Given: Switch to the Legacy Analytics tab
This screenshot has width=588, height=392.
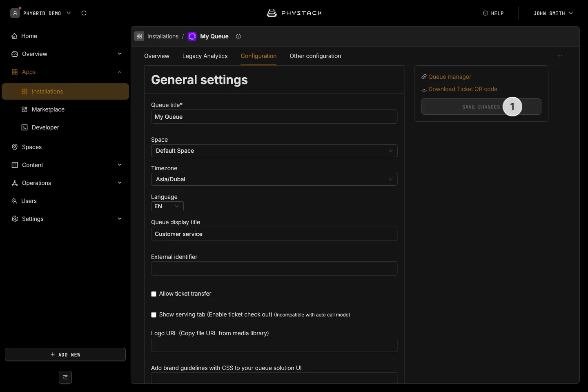Looking at the screenshot, I should click(x=205, y=56).
